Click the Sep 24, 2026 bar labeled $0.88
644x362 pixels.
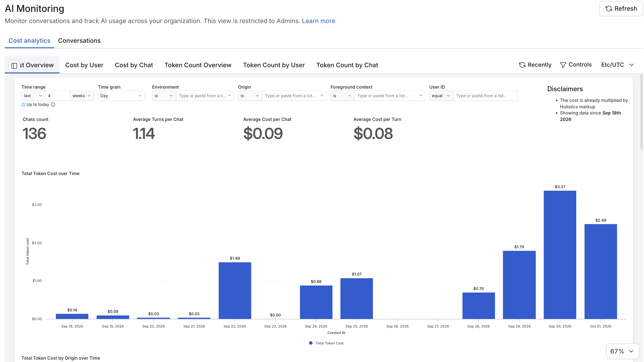click(316, 302)
